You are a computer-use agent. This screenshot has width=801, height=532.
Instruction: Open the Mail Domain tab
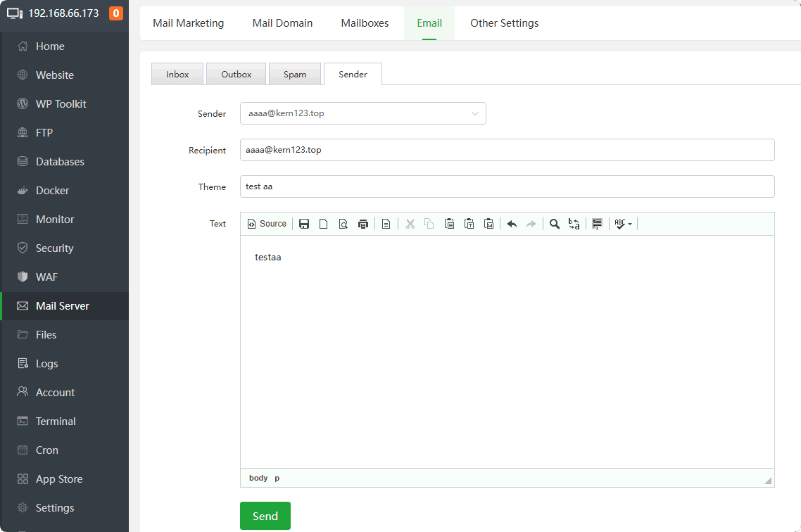tap(282, 23)
